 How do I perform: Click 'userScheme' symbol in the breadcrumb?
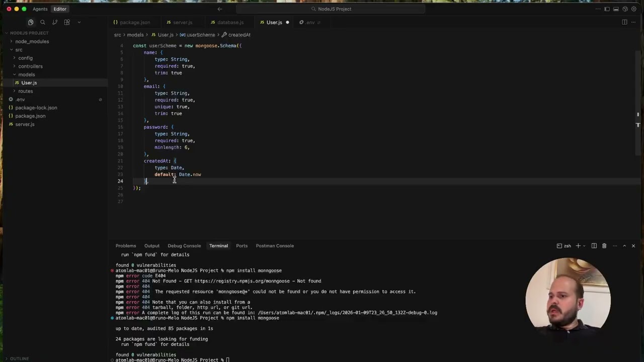pos(201,35)
